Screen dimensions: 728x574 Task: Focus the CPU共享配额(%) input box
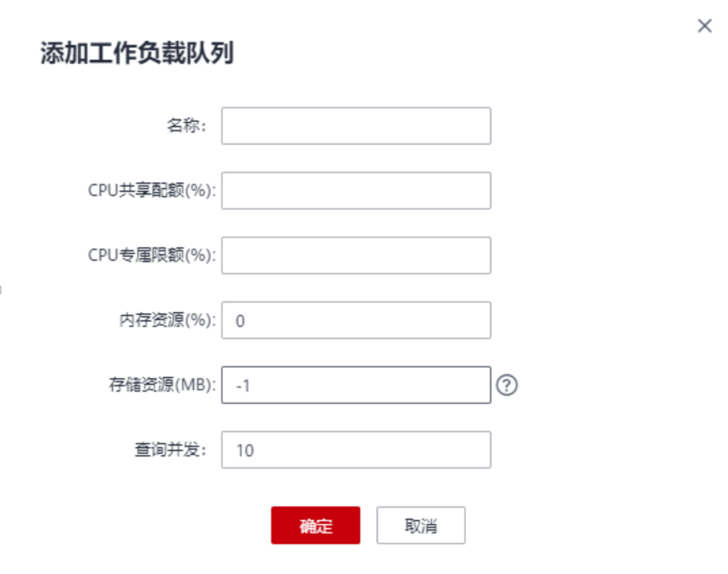coord(356,191)
